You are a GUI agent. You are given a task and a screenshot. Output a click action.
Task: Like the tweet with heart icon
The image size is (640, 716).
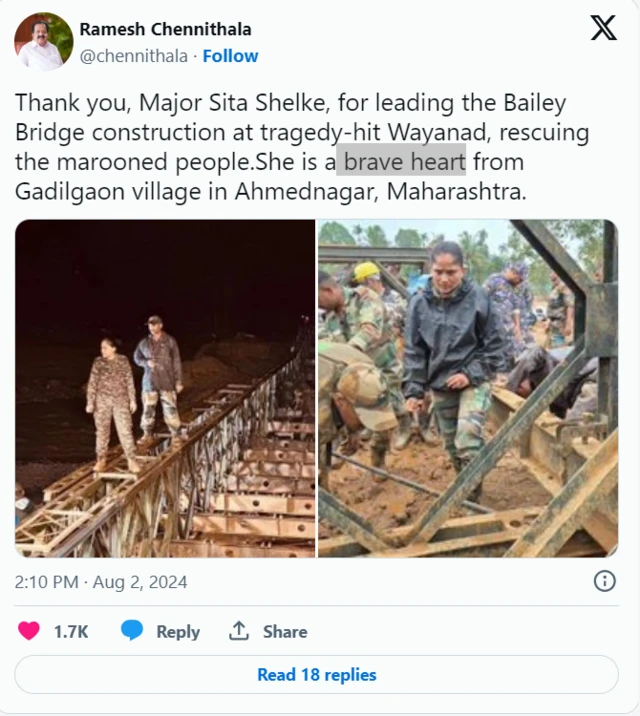[x=29, y=631]
